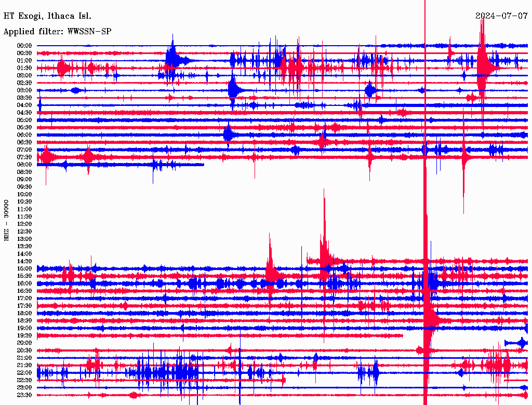Select the 12:30 time label

(24, 231)
